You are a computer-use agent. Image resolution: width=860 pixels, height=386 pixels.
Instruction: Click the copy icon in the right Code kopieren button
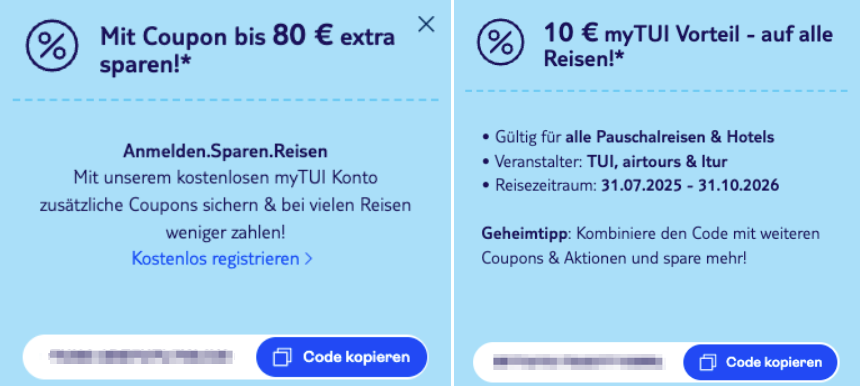coord(708,362)
